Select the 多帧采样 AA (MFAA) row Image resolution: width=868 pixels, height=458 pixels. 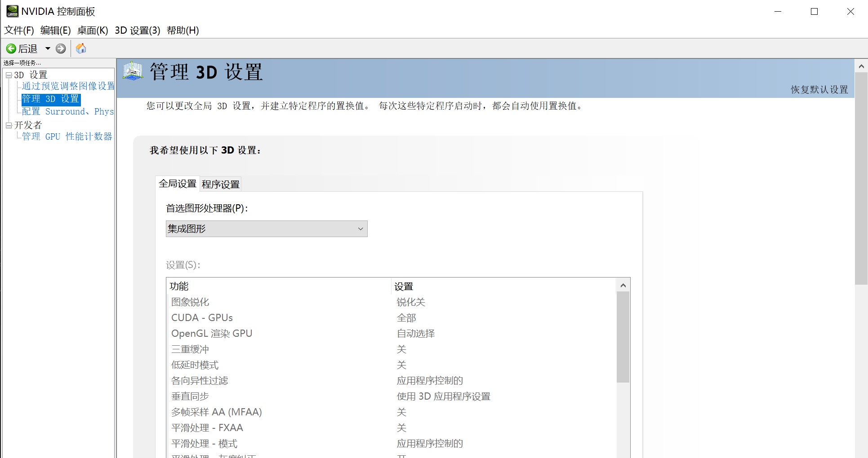click(391, 412)
